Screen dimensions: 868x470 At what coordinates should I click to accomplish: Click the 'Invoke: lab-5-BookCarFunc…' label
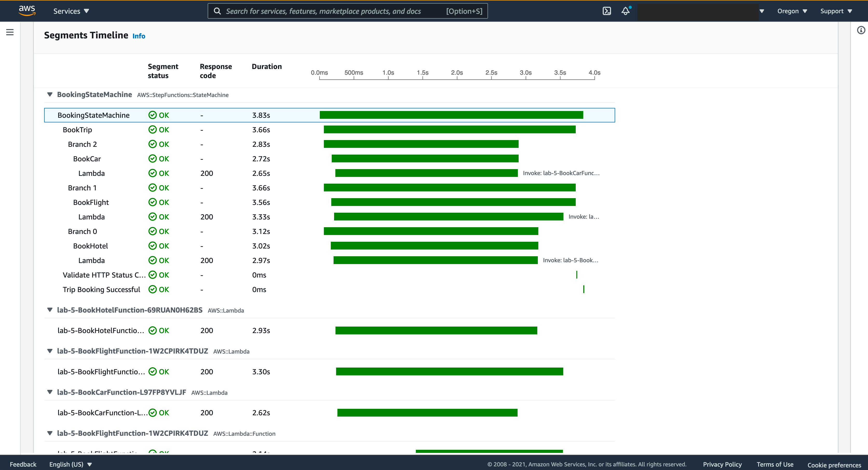tap(561, 173)
